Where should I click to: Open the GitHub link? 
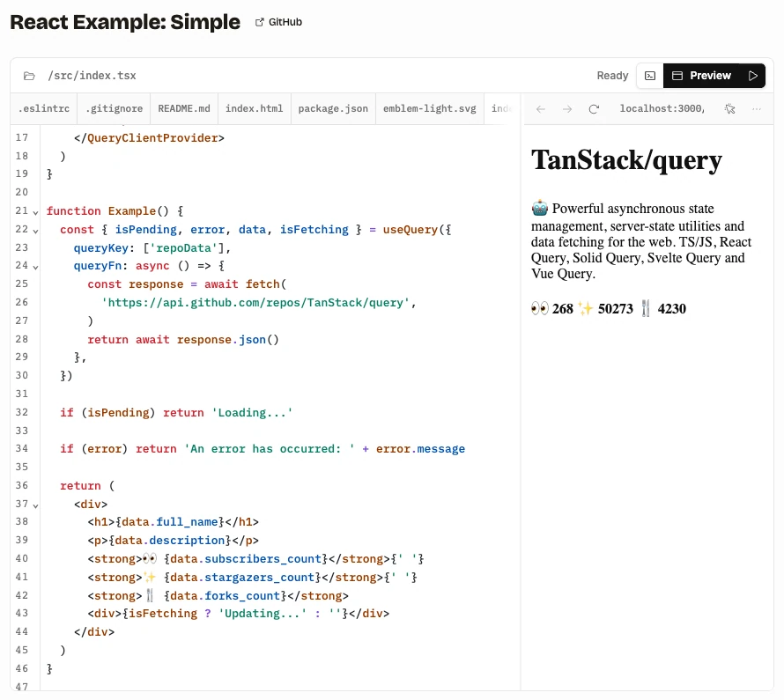point(278,22)
